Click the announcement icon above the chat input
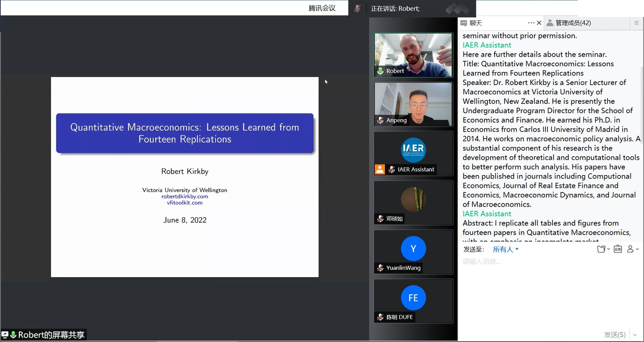Image resolution: width=644 pixels, height=342 pixels. (618, 249)
